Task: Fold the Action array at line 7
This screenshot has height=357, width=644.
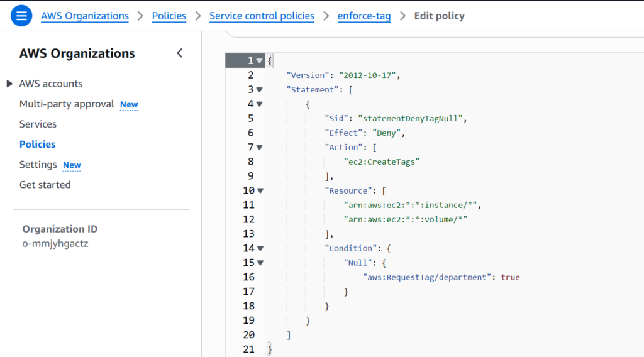Action: click(x=259, y=147)
